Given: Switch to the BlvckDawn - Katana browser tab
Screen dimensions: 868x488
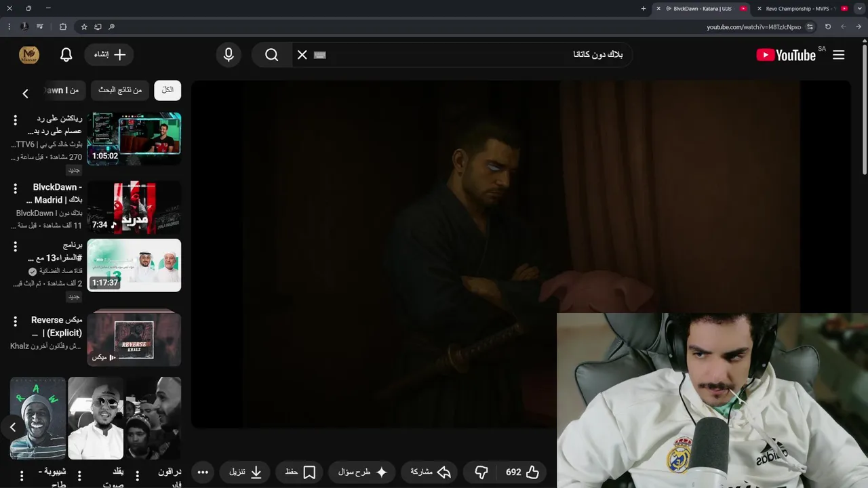Looking at the screenshot, I should pyautogui.click(x=702, y=9).
